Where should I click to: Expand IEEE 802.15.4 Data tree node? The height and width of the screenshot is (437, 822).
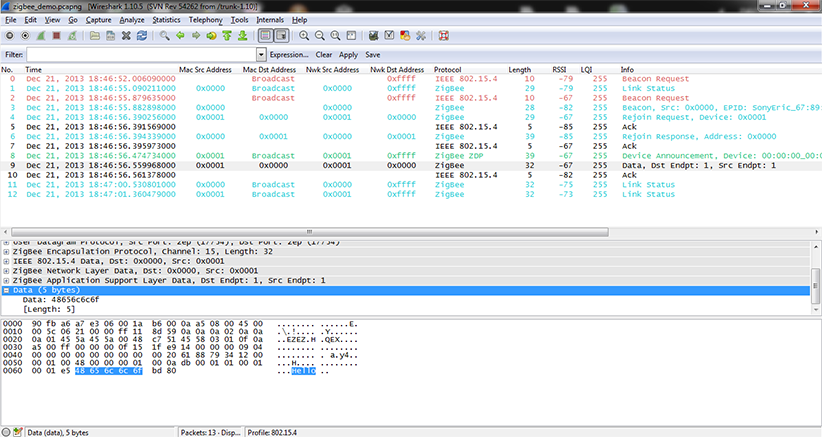[x=6, y=261]
